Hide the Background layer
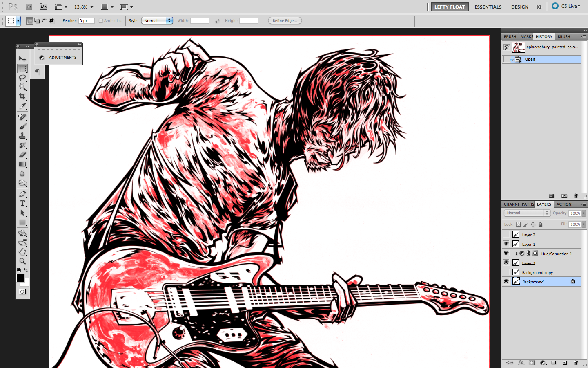Viewport: 588px width, 368px height. 506,282
